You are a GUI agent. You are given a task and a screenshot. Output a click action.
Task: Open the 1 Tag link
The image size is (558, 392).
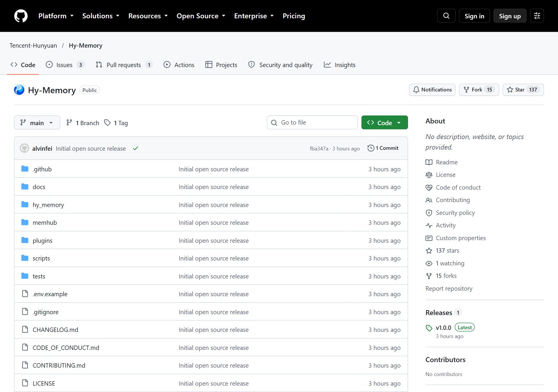click(116, 123)
